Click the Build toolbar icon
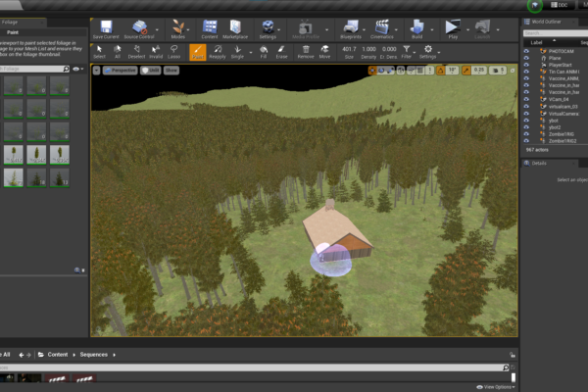Image resolution: width=588 pixels, height=392 pixels. [416, 29]
